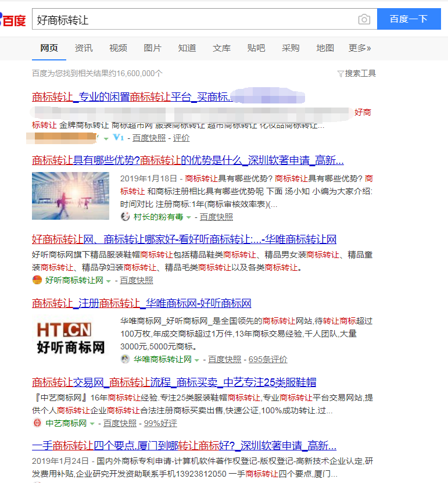
Task: Click the 百度一下 search button
Action: 409,19
